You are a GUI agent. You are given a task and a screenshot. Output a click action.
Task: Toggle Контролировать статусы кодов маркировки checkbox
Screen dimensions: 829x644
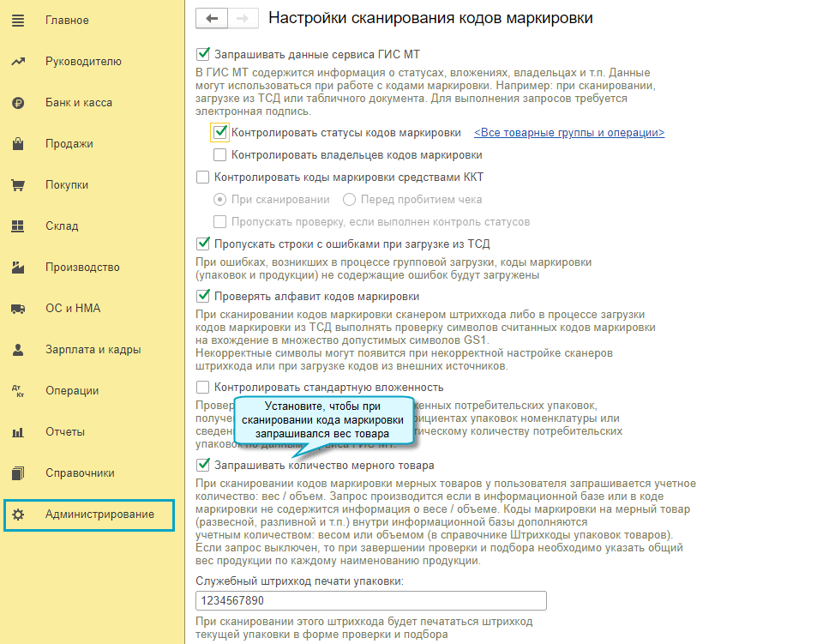[x=220, y=132]
